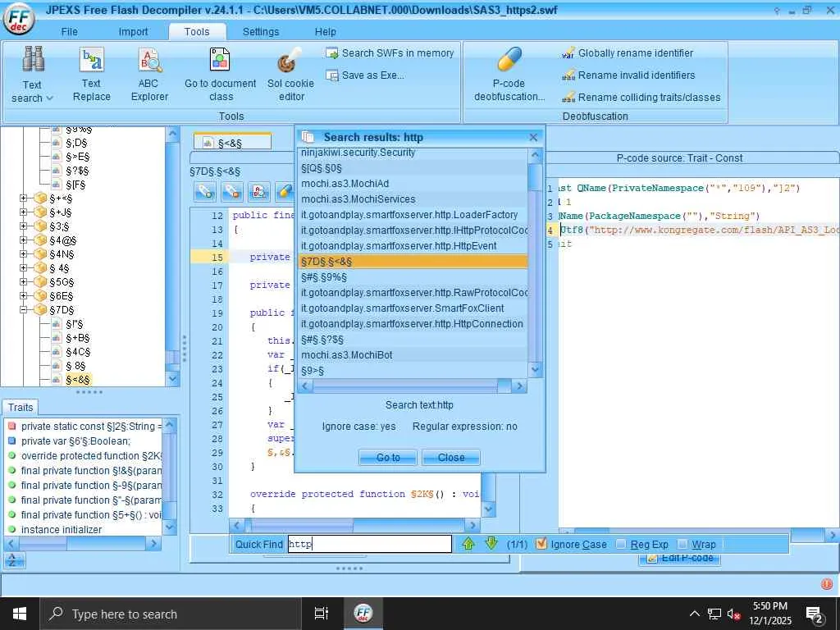840x630 pixels.
Task: Click the deobfuscation pill icon in editor toolbar
Action: point(285,192)
